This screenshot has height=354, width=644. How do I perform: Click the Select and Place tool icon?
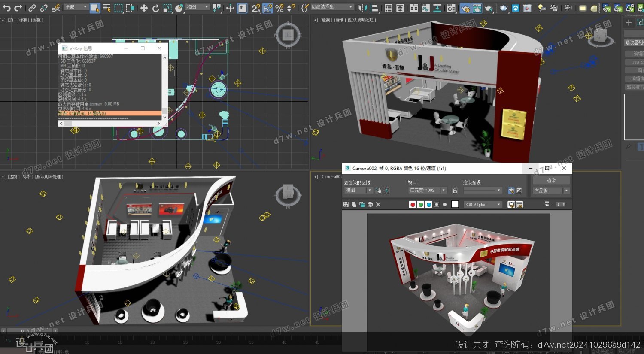point(179,8)
